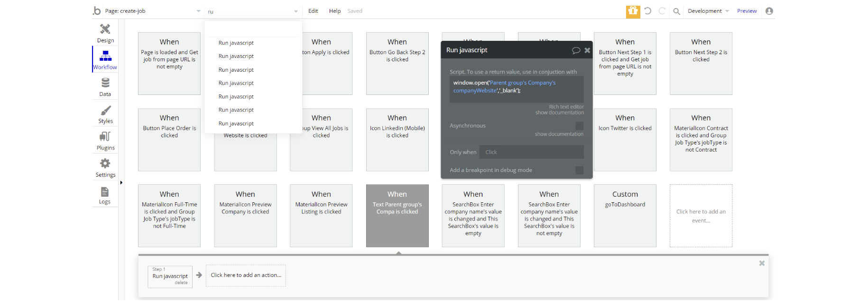Open the Design tab in sidebar
The width and height of the screenshot is (868, 305).
pos(105,33)
